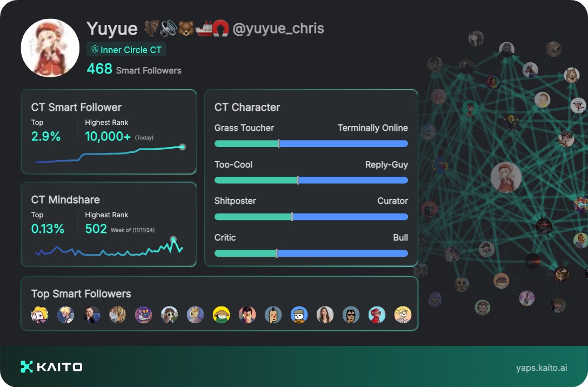Click the peak marker on Mindshare chart
This screenshot has width=588, height=387.
pyautogui.click(x=173, y=239)
